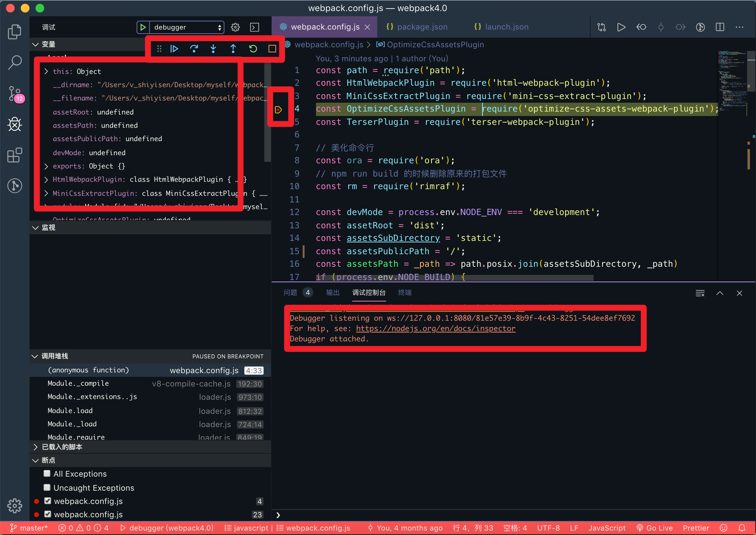Viewport: 756px width, 535px height.
Task: Open the Search view in sidebar
Action: click(14, 62)
